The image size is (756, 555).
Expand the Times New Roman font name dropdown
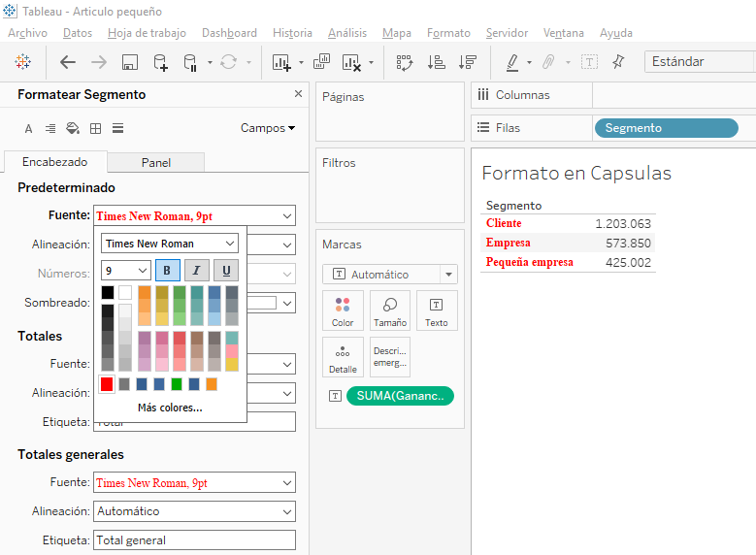point(170,244)
